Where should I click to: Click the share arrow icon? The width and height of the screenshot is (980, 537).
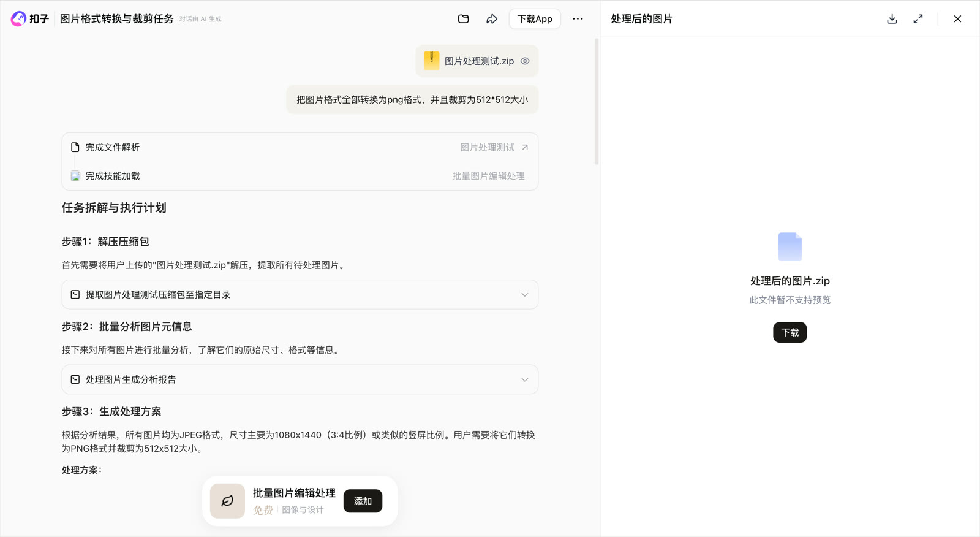(x=492, y=19)
